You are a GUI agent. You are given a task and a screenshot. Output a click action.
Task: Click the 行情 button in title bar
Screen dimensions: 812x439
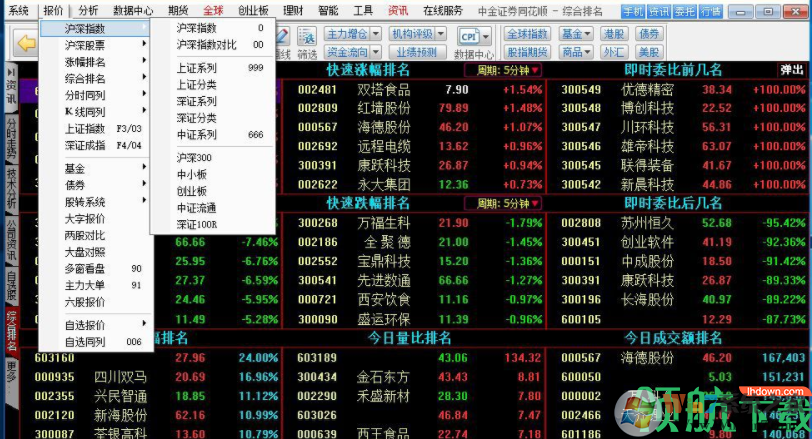click(710, 11)
